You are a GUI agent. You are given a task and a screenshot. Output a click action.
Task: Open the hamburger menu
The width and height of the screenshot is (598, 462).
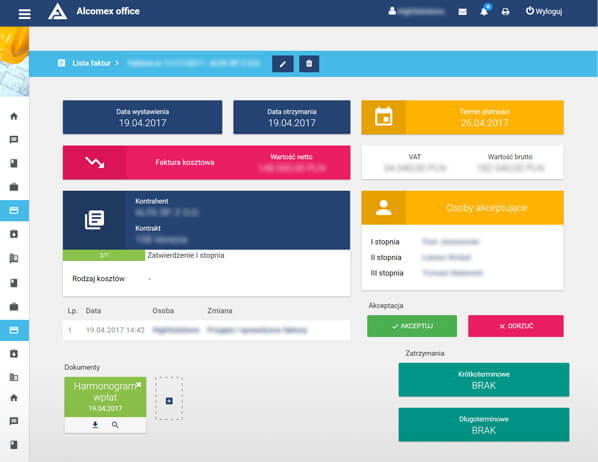pos(24,14)
